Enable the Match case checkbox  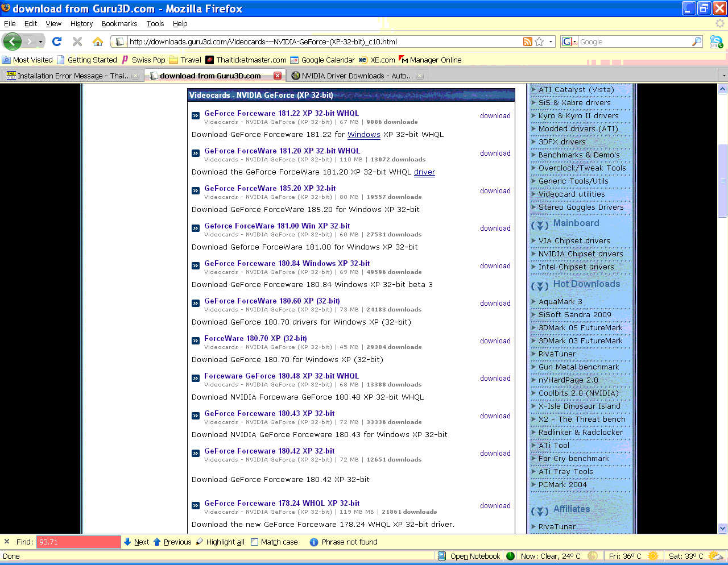(255, 542)
